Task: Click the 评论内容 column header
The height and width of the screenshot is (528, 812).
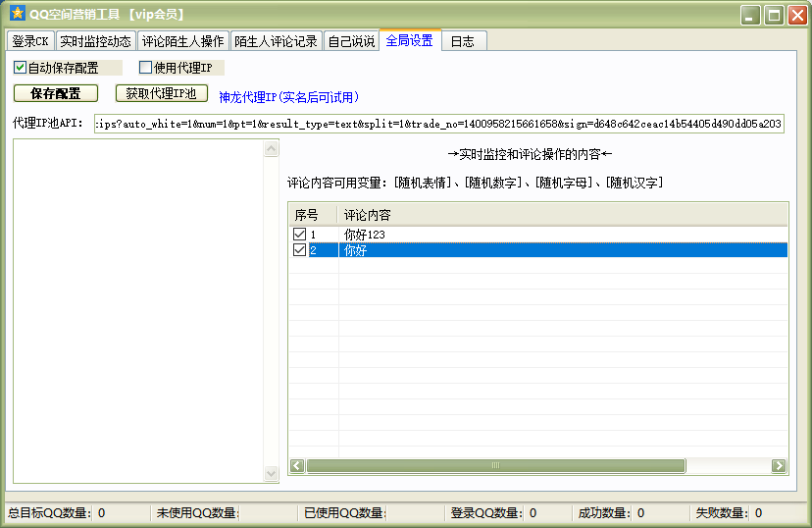Action: pos(563,215)
